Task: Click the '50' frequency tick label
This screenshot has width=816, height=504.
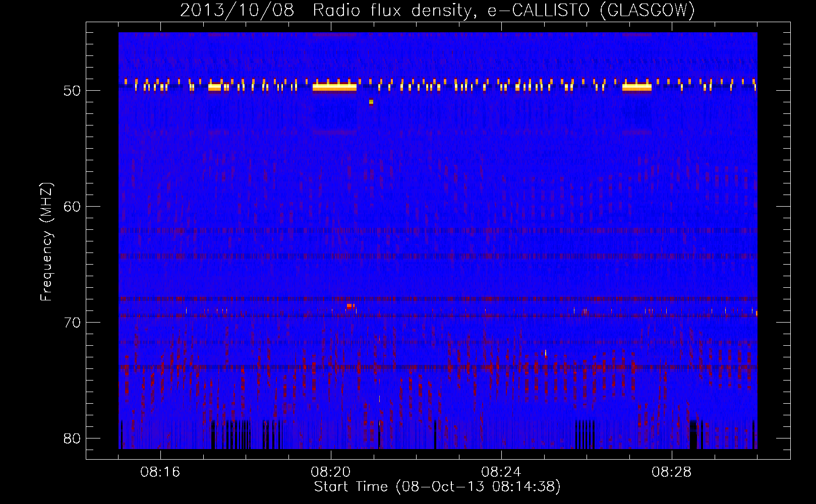Action: click(73, 91)
